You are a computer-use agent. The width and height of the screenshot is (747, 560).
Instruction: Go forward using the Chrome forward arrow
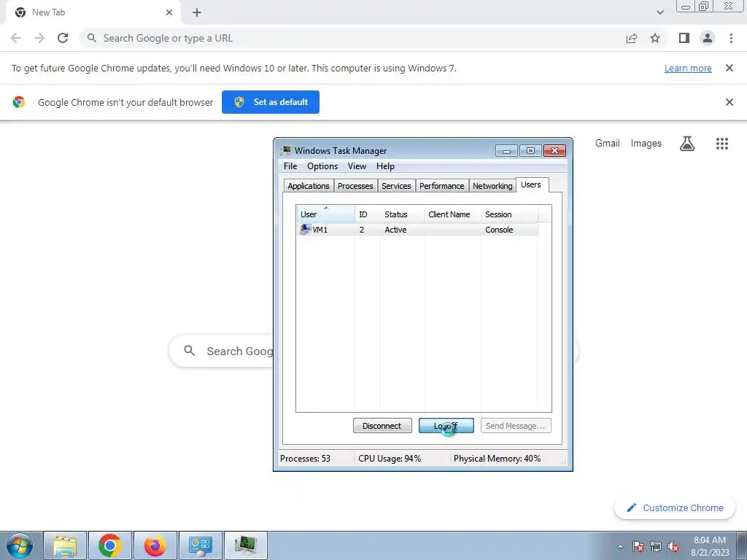point(39,38)
